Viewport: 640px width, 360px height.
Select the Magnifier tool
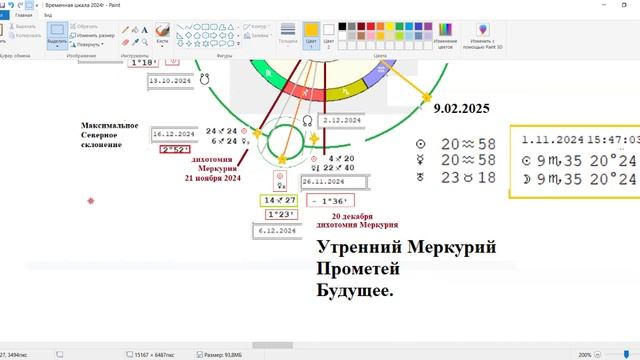point(144,42)
